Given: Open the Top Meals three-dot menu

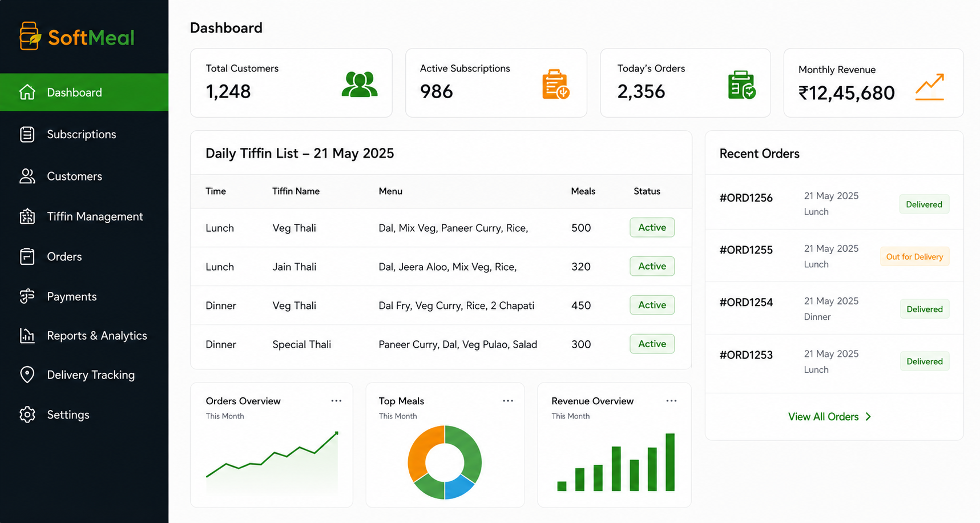Looking at the screenshot, I should pos(508,401).
